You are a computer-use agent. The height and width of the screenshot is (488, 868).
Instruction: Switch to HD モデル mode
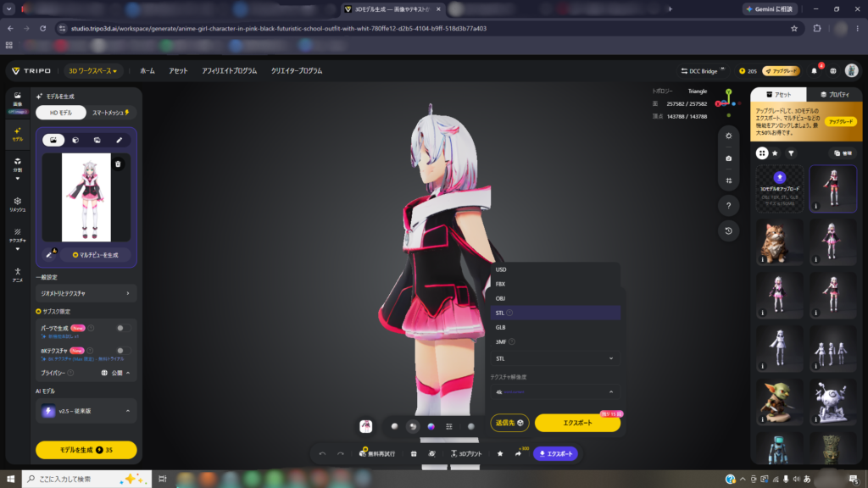(x=61, y=113)
